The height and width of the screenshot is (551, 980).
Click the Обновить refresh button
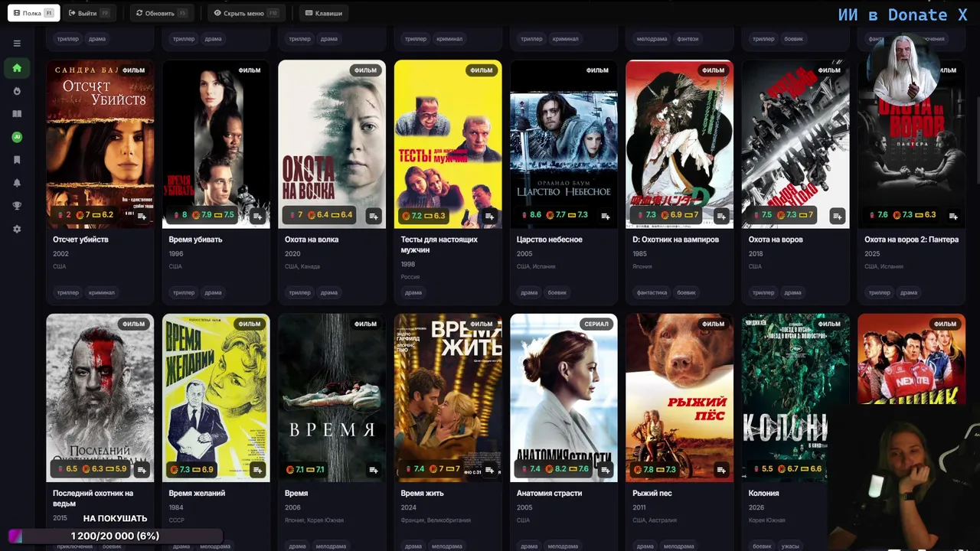coord(160,13)
